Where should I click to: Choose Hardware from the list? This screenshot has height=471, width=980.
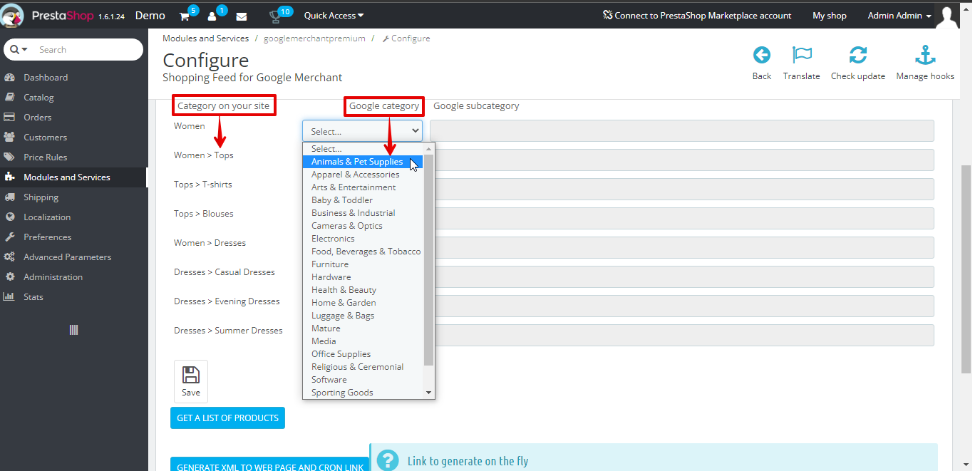click(x=363, y=277)
